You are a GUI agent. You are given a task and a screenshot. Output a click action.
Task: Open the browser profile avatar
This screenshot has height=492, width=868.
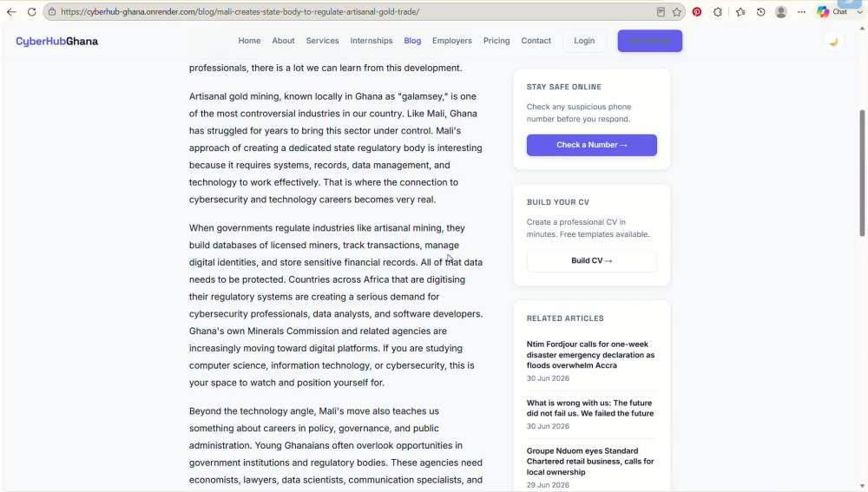tap(781, 11)
